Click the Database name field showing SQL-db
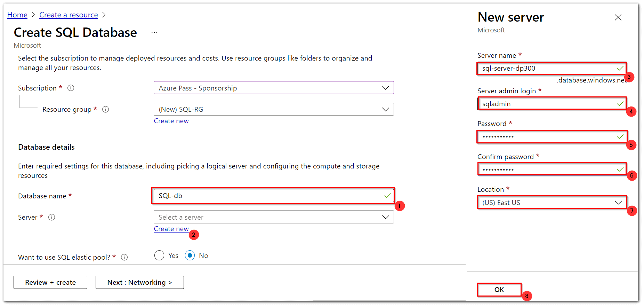644x307 pixels. click(273, 195)
